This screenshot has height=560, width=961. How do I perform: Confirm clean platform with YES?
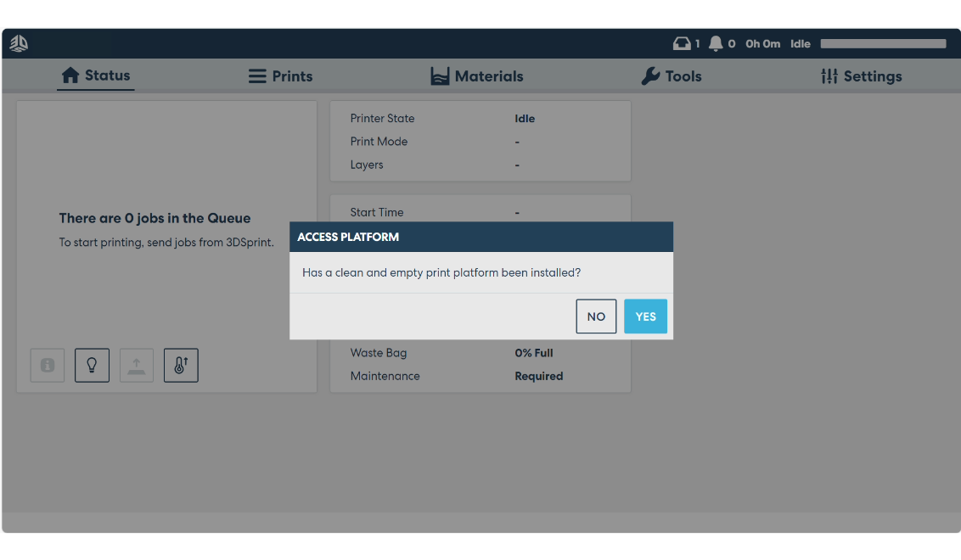click(x=645, y=316)
